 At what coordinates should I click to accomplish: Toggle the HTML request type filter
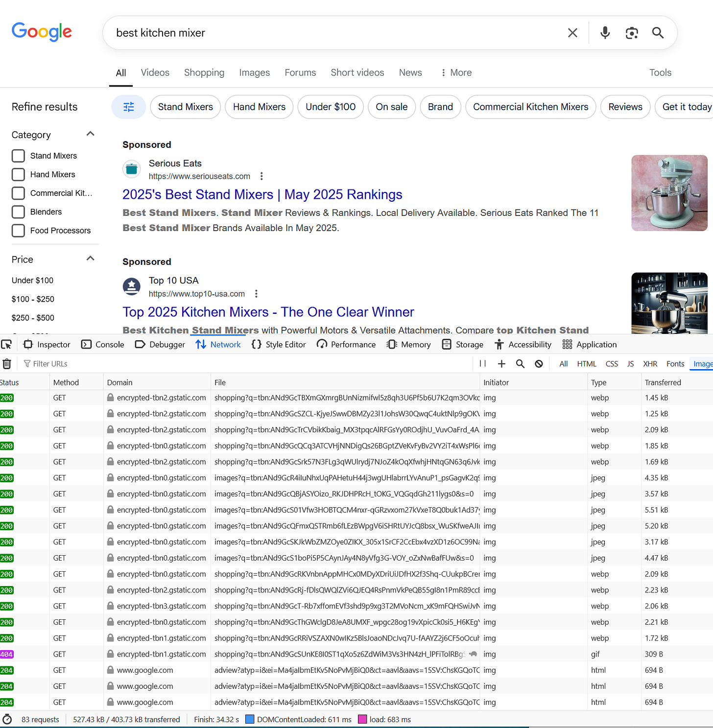(x=587, y=364)
